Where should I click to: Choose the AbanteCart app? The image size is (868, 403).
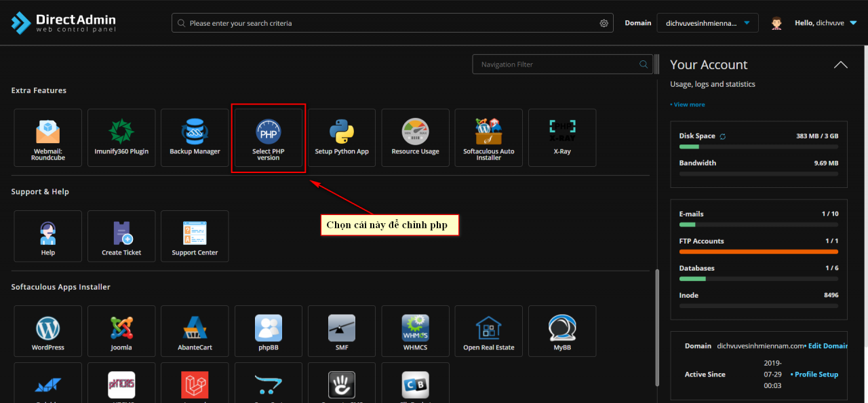pyautogui.click(x=195, y=331)
